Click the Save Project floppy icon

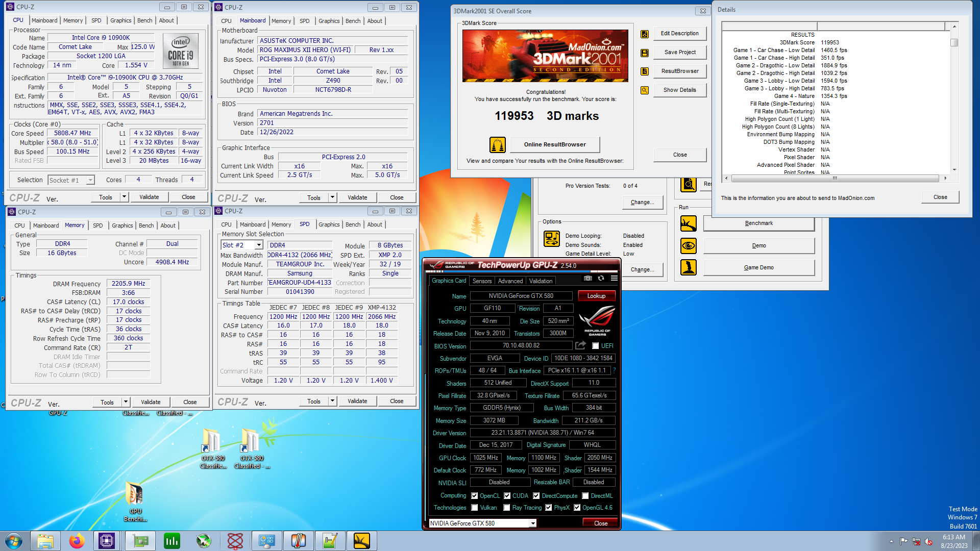[645, 53]
